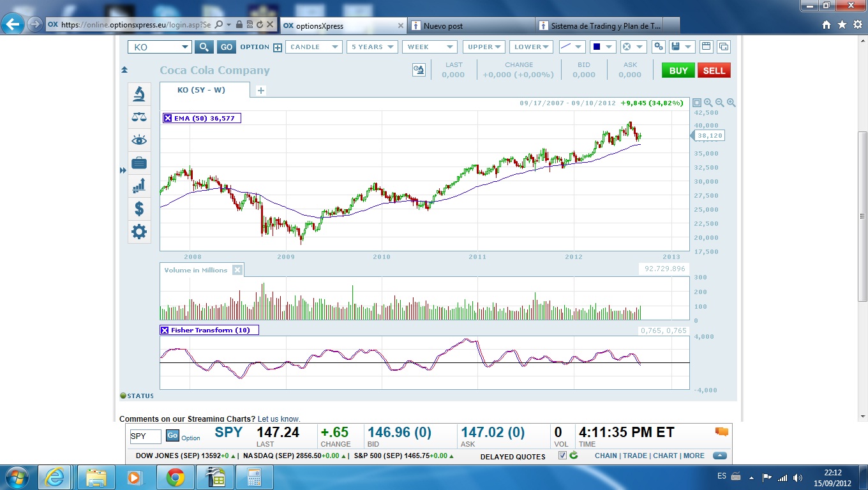Click the Option link beside SPY field
This screenshot has width=868, height=490.
click(x=191, y=438)
